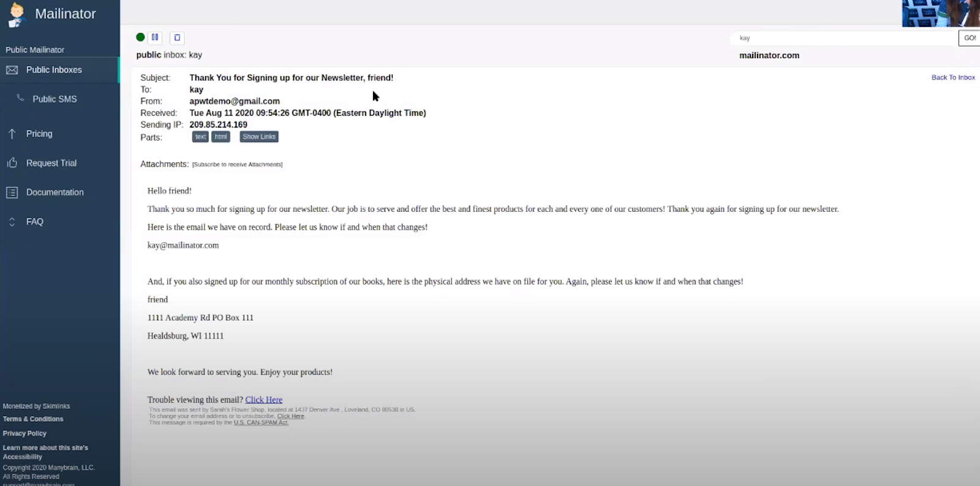The width and height of the screenshot is (980, 486).
Task: Click the Documentation page icon
Action: tap(12, 192)
